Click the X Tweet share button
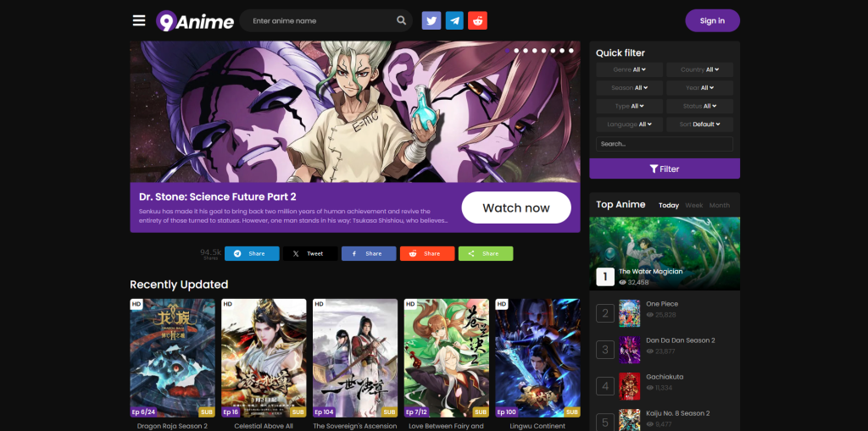The width and height of the screenshot is (868, 431). point(310,253)
